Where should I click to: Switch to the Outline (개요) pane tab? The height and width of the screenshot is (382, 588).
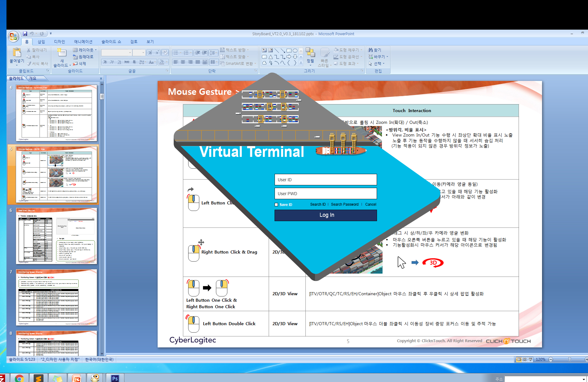(x=33, y=78)
